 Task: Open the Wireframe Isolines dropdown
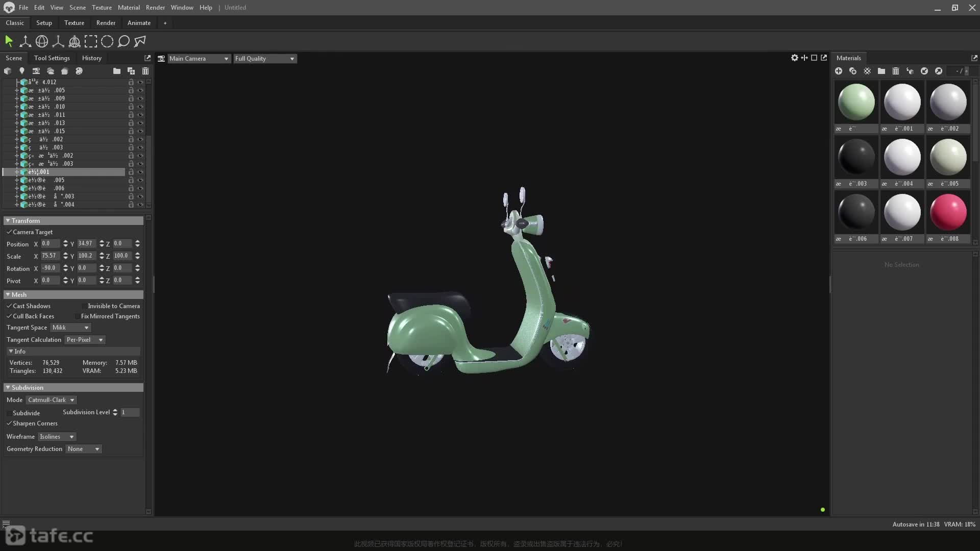[x=57, y=437]
